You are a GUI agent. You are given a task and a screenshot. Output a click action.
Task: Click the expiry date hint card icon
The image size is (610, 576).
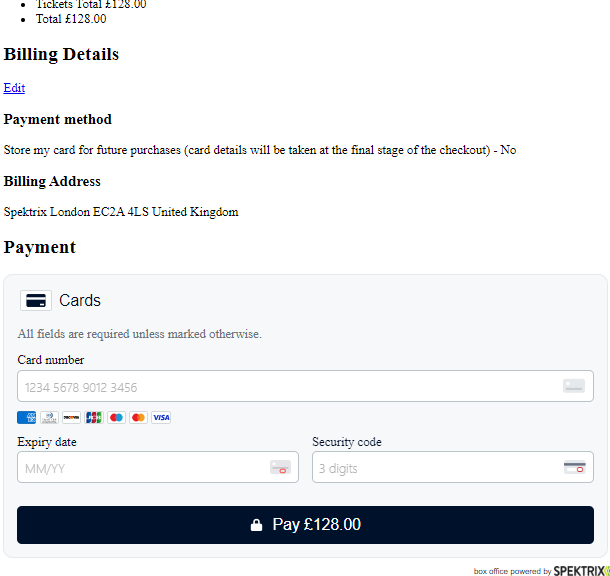point(280,467)
